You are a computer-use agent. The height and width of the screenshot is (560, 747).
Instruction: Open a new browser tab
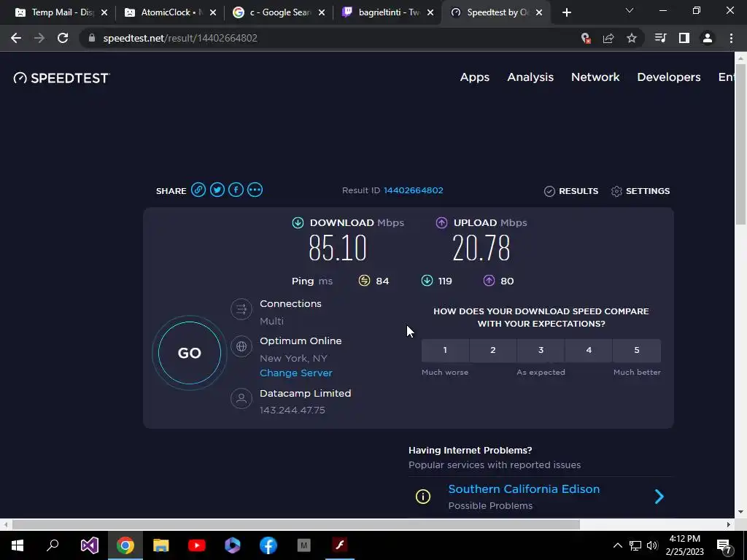coord(566,12)
